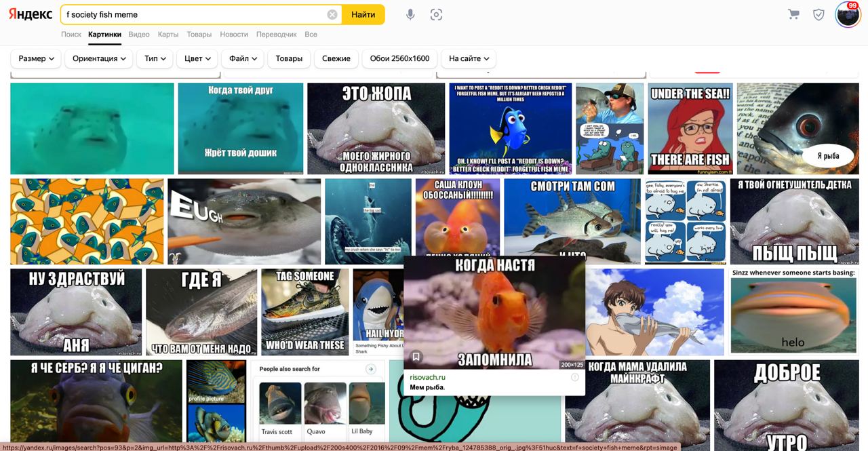Viewport: 868px width, 451px height.
Task: Click the arrow in People also search for
Action: (370, 369)
